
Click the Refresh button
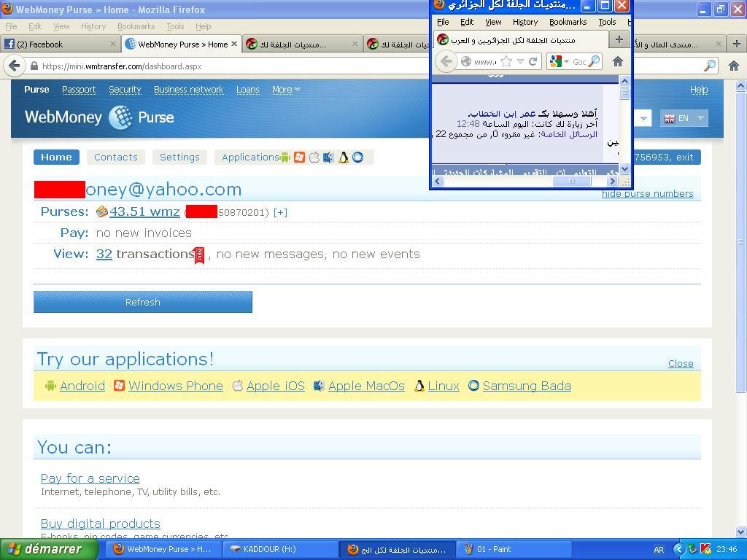(143, 302)
